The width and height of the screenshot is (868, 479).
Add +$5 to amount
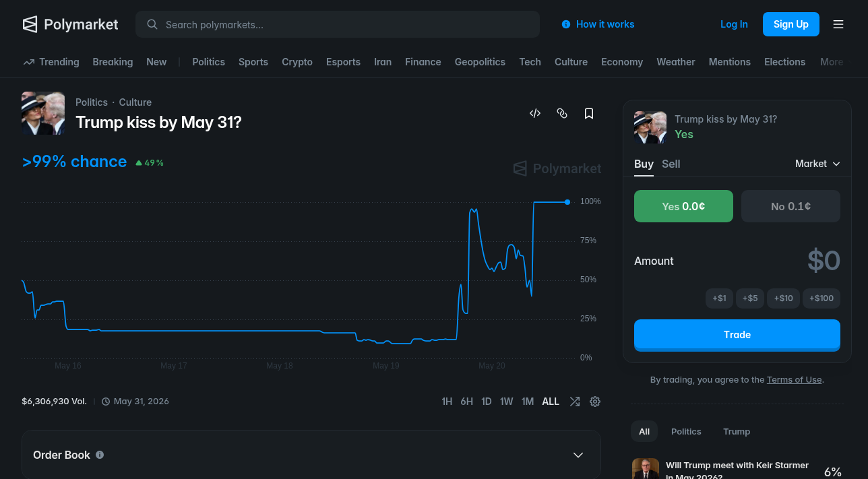click(750, 298)
